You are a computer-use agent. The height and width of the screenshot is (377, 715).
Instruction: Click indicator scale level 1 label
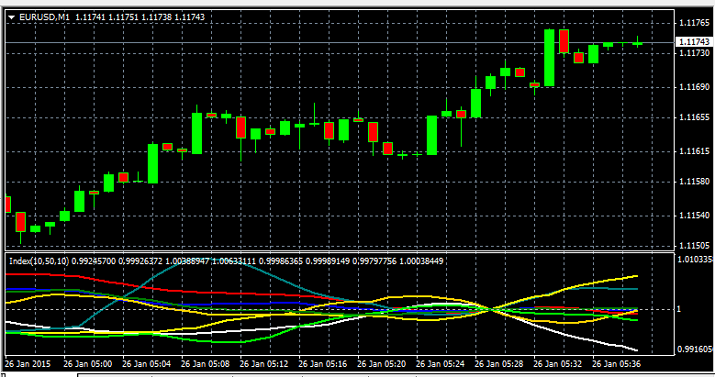679,309
